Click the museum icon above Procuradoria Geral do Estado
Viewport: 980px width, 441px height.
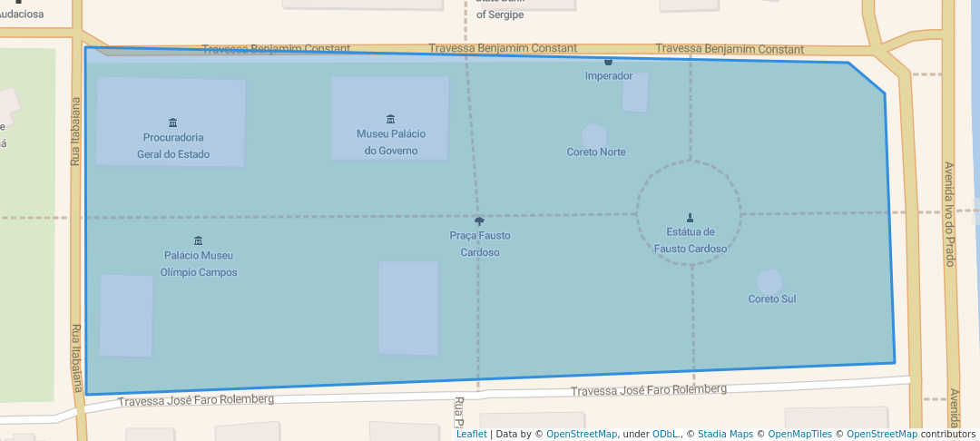[173, 122]
